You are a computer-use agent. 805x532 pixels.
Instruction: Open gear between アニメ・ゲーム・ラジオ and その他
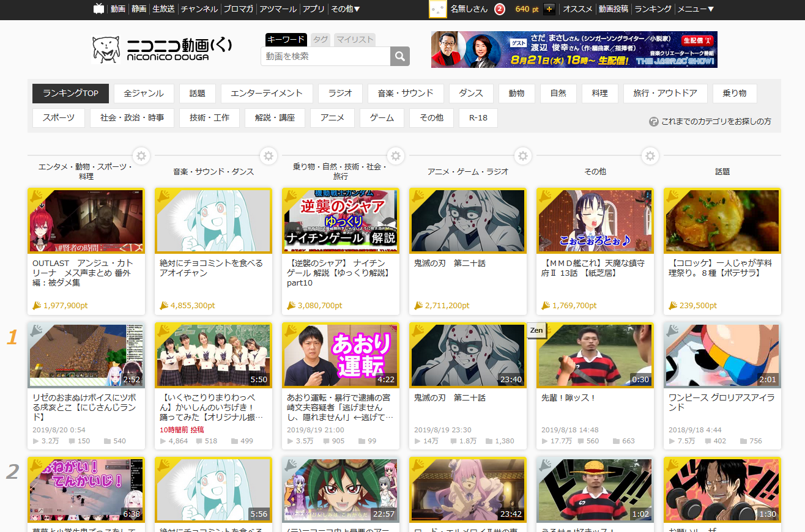pos(522,156)
